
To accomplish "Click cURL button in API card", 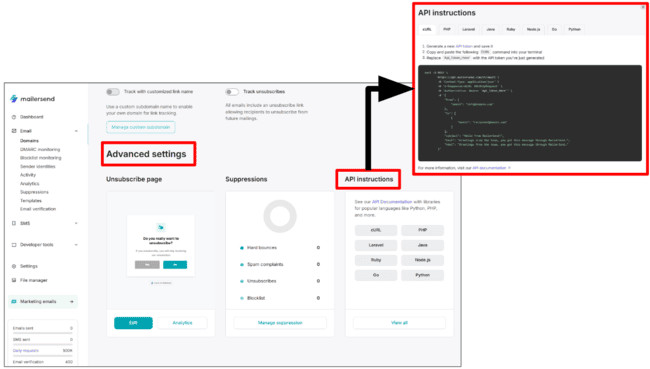I will click(376, 230).
